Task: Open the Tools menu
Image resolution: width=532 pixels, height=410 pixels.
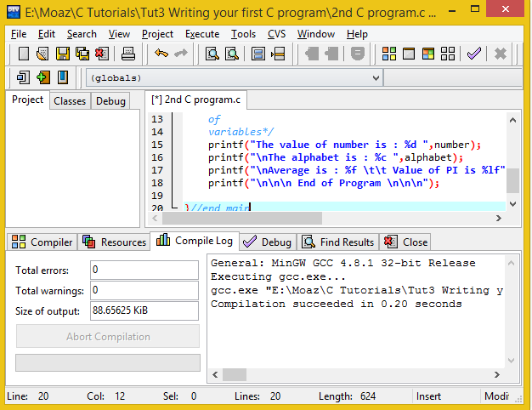Action: [x=243, y=34]
